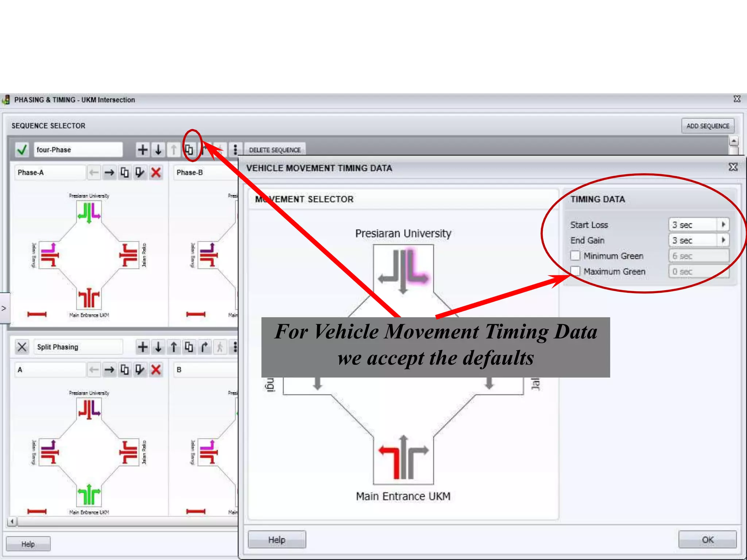Click the ADD SEQUENCE button
Screen dimensions: 747x560
(708, 126)
